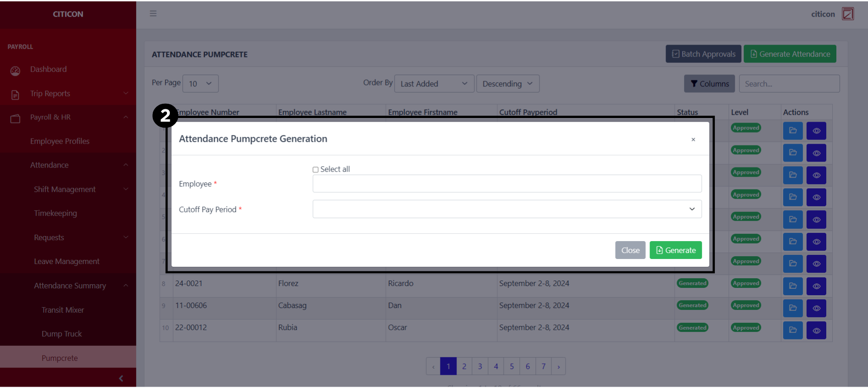Tick the Select all checkbox
The width and height of the screenshot is (868, 388).
click(x=316, y=170)
